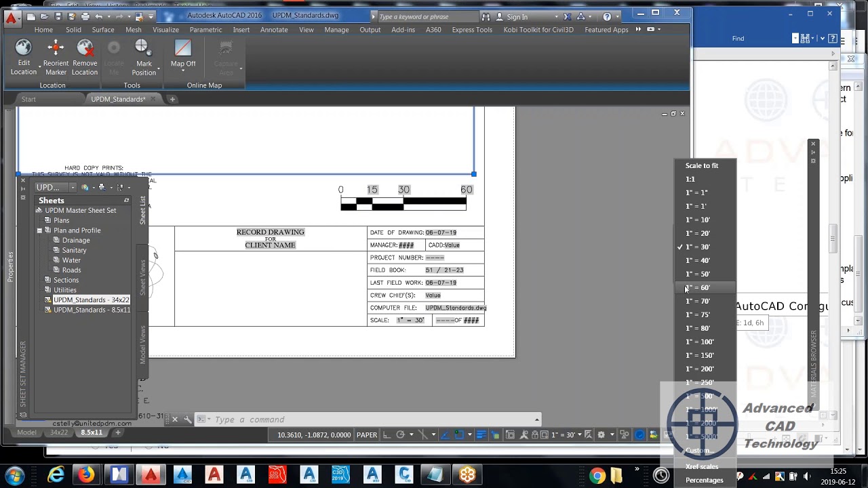Click the Sheet Set Manager refresh icon

click(126, 201)
